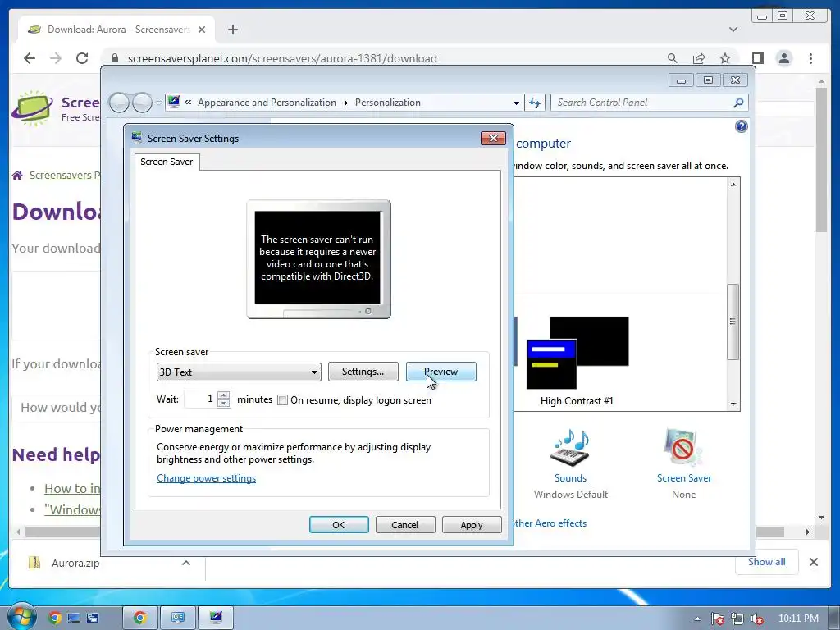Reload the Chrome page
This screenshot has width=840, height=630.
click(x=82, y=58)
